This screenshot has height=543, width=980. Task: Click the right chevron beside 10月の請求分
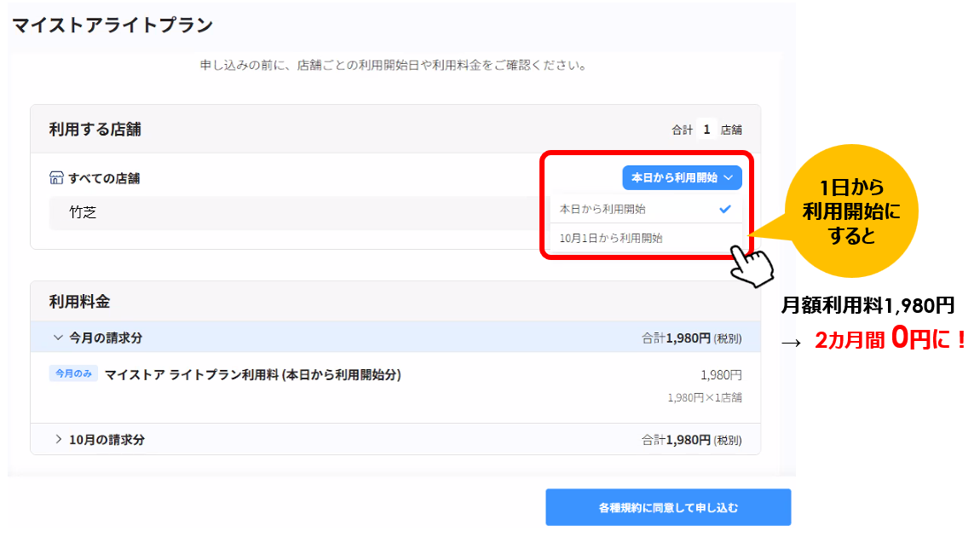pyautogui.click(x=58, y=440)
